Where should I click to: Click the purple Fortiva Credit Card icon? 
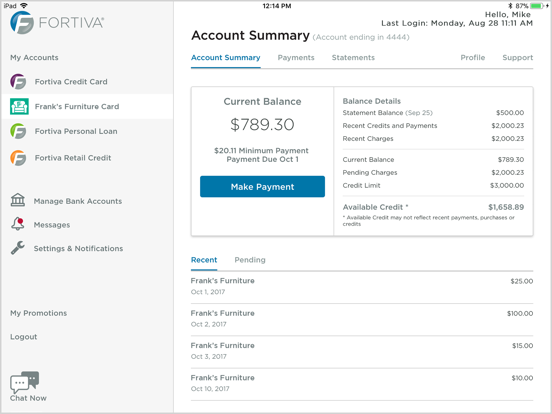click(18, 81)
